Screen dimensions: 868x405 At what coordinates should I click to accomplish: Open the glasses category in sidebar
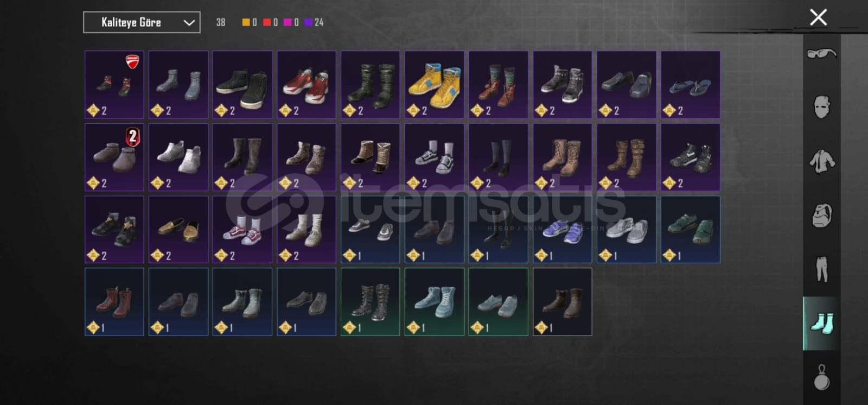[x=821, y=53]
